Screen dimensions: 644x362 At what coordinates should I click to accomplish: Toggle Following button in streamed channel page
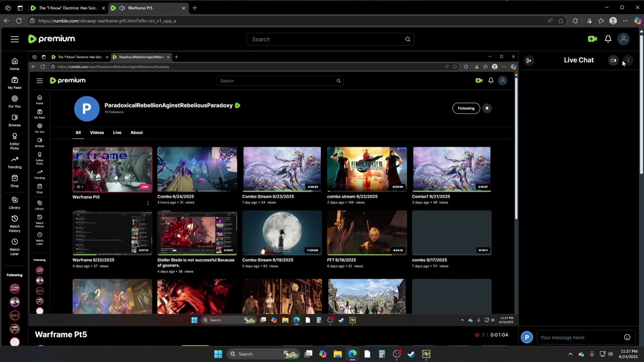pyautogui.click(x=466, y=108)
